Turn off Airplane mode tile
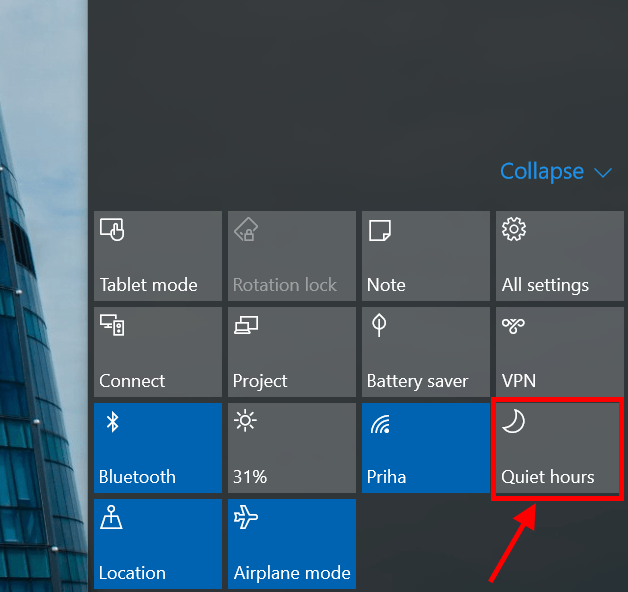Viewport: 628px width, 592px height. coord(292,544)
